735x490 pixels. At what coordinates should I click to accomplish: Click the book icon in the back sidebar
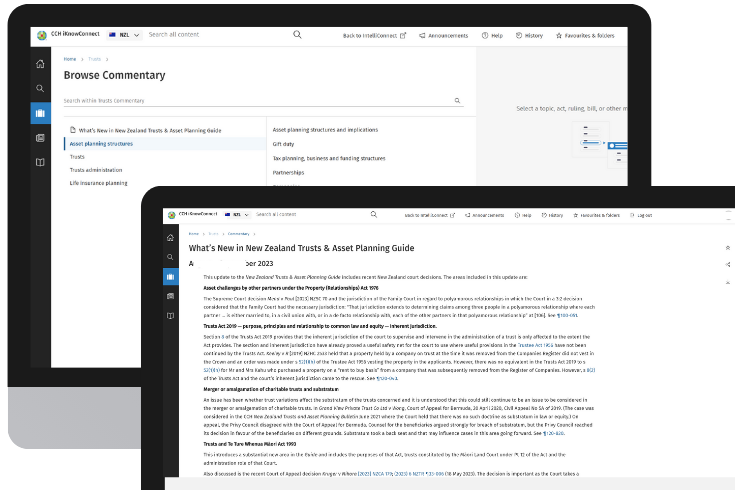tap(40, 161)
